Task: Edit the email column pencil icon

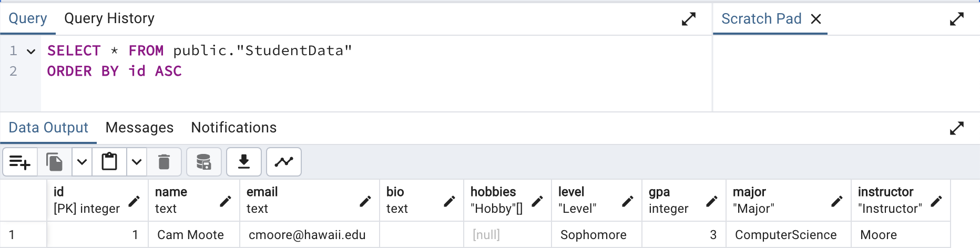Action: 365,201
